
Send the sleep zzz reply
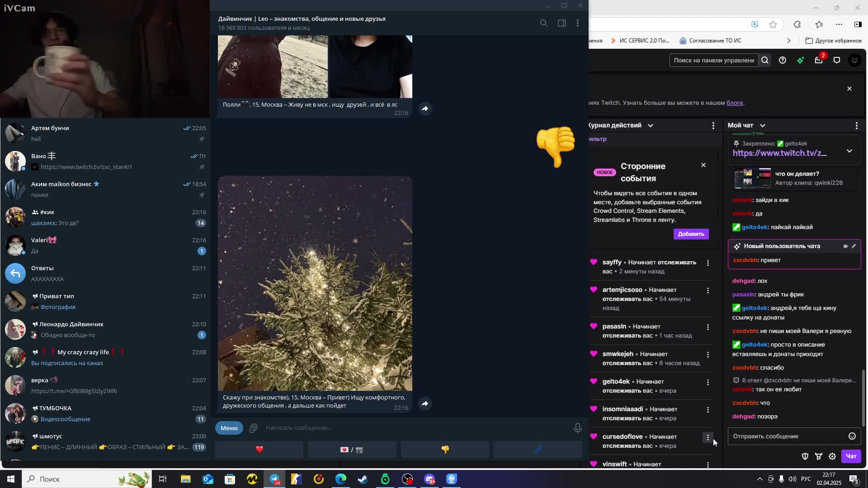pyautogui.click(x=538, y=449)
